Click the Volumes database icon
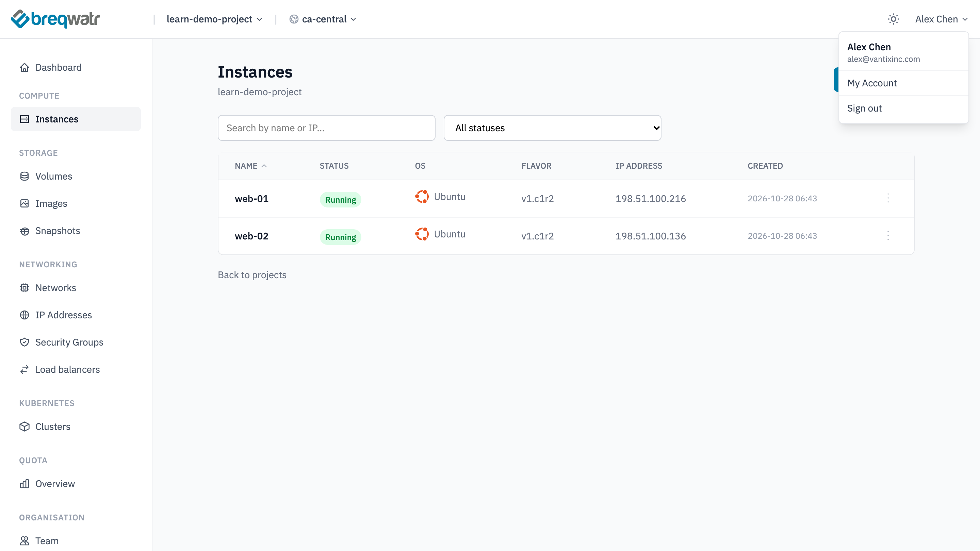The width and height of the screenshot is (980, 551). coord(24,176)
